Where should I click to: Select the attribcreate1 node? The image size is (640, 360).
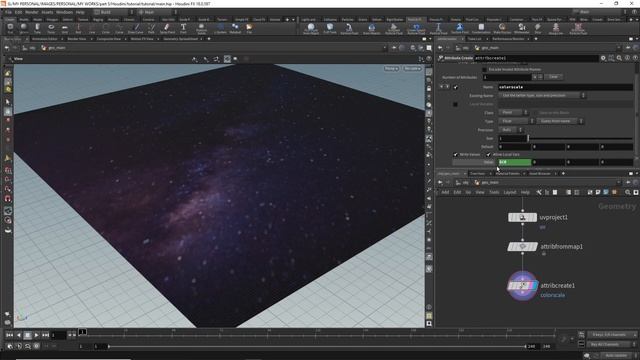[522, 286]
